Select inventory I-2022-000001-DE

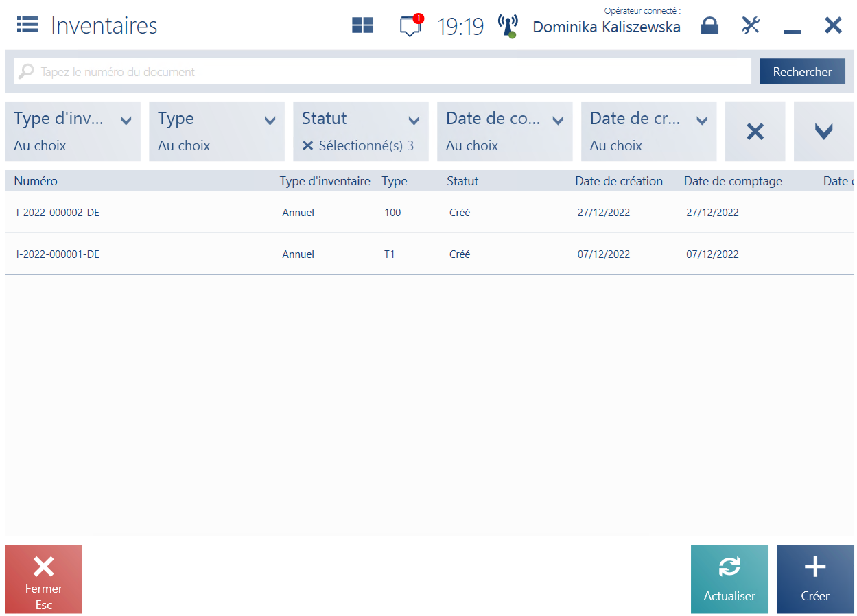coord(430,254)
